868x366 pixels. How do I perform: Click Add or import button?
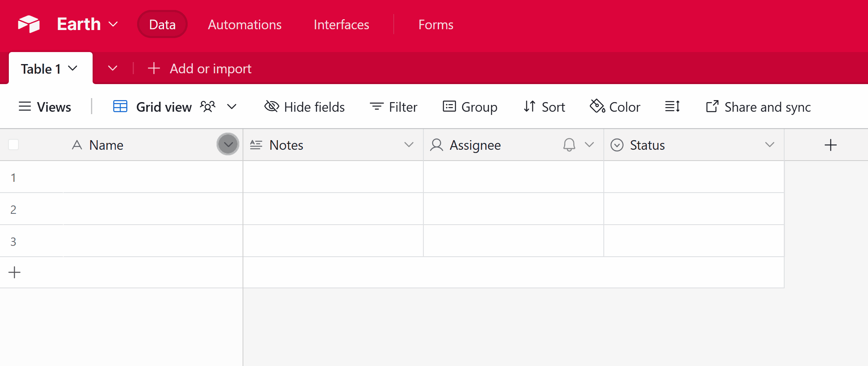pyautogui.click(x=200, y=68)
